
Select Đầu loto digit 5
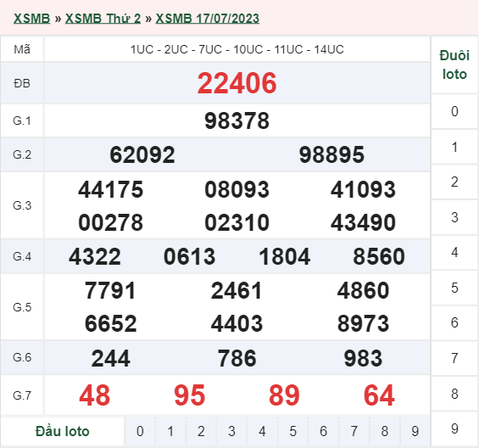click(292, 431)
